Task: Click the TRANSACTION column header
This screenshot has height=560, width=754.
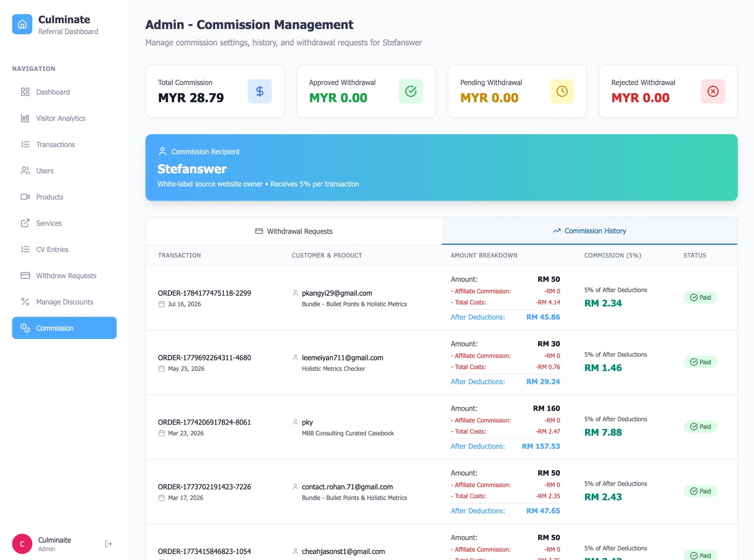Action: click(x=179, y=255)
